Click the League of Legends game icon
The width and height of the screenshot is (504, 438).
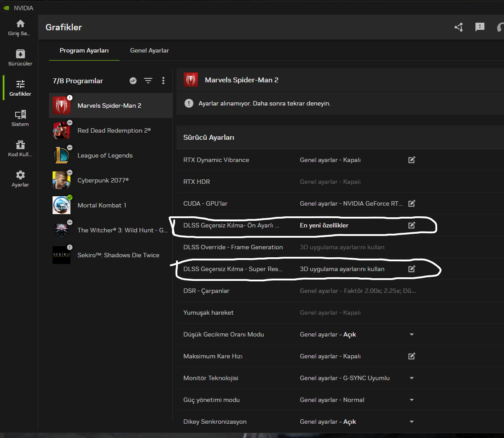pyautogui.click(x=61, y=155)
